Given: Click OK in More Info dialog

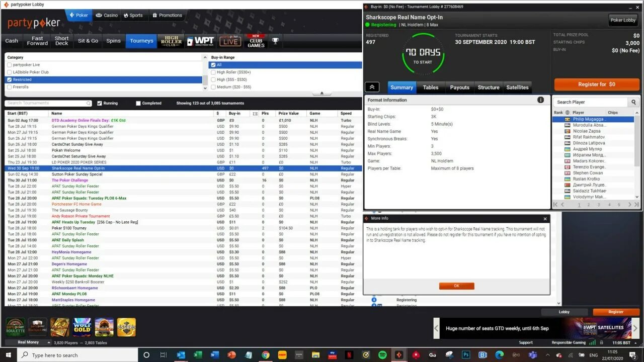Looking at the screenshot, I should [456, 286].
